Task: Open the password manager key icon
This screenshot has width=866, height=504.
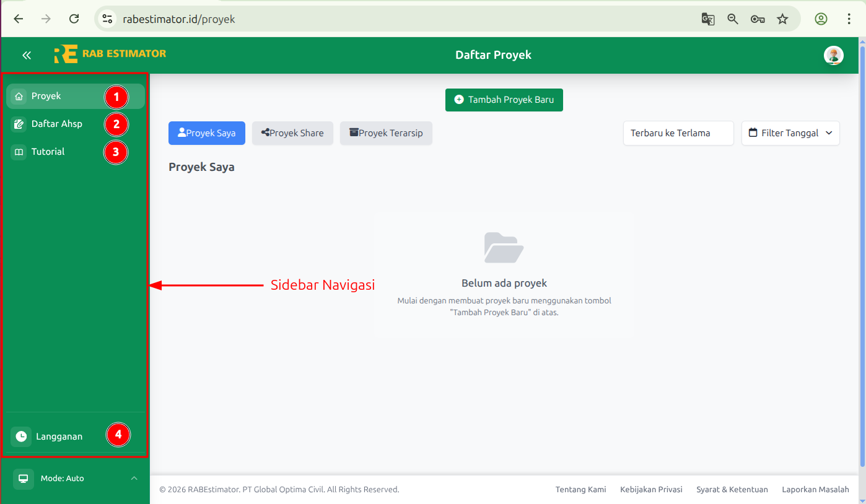Action: (x=758, y=19)
